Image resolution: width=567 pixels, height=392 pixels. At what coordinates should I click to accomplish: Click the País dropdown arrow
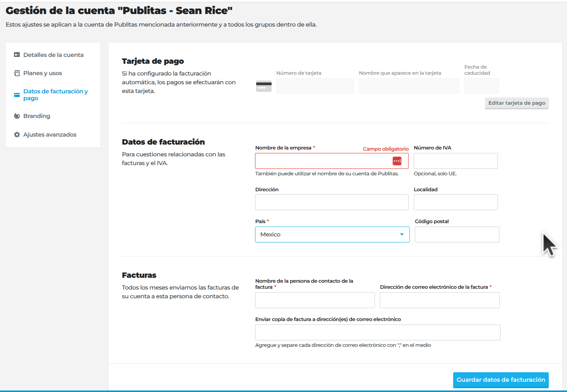click(402, 235)
